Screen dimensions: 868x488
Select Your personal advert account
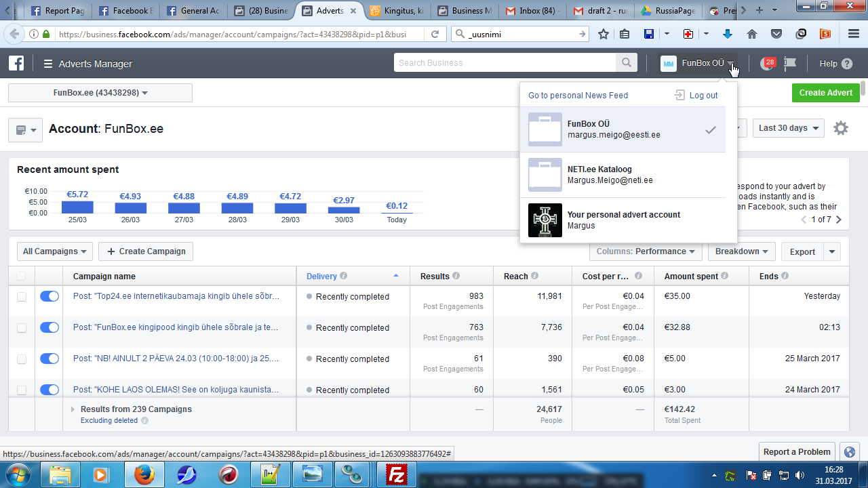[623, 220]
